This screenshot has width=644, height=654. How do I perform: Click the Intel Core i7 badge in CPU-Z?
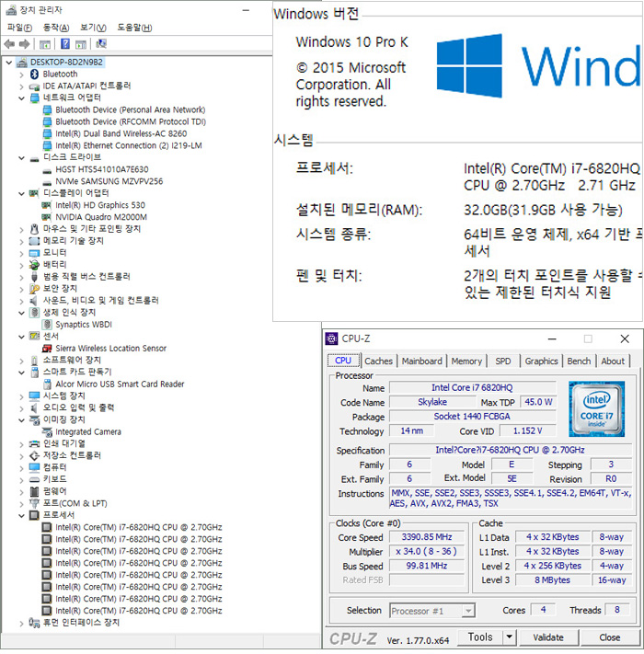tap(596, 408)
